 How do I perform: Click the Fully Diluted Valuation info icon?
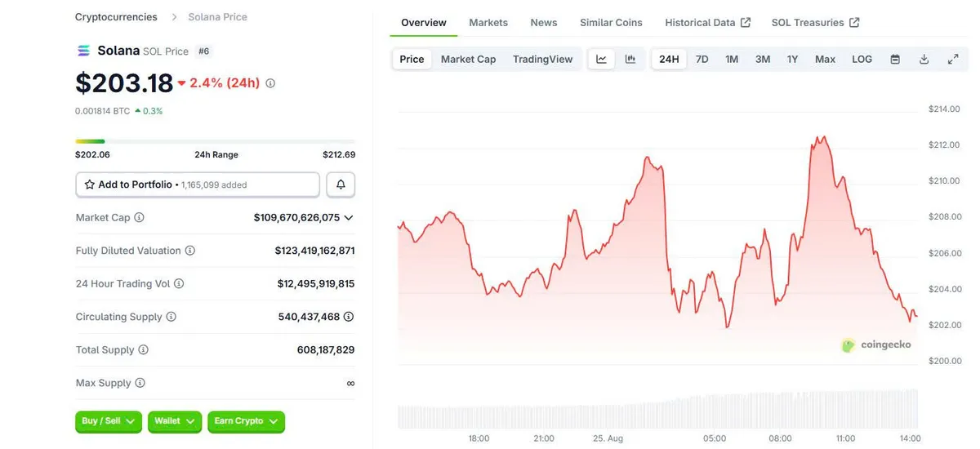point(189,251)
